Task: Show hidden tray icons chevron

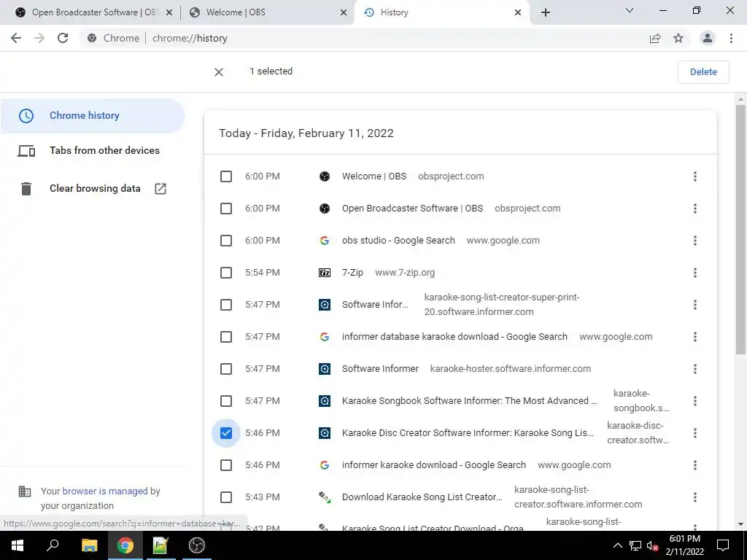Action: tap(617, 545)
